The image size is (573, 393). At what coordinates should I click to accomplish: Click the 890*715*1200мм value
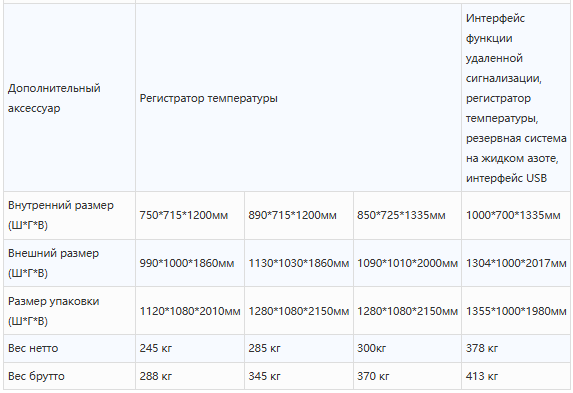(x=292, y=215)
